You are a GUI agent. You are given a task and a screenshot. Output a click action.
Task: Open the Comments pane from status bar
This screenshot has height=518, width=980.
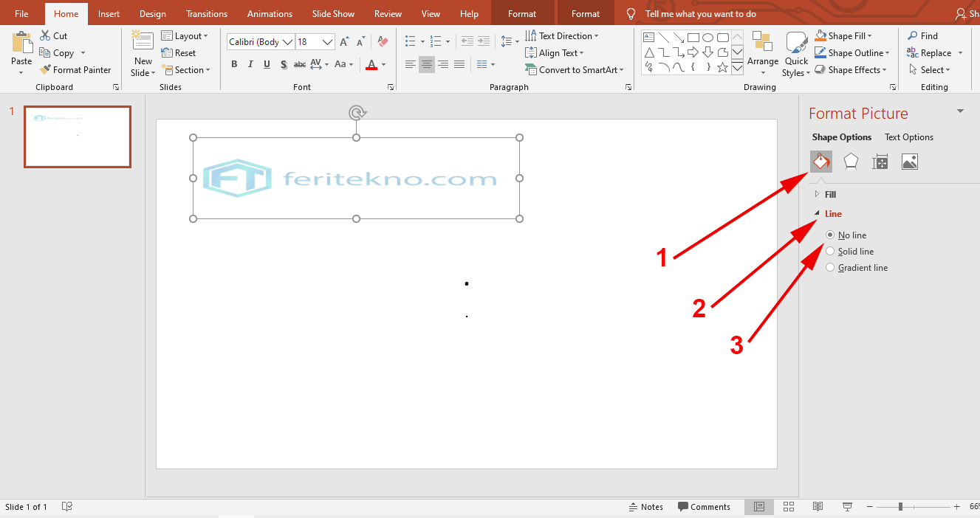[x=705, y=507]
